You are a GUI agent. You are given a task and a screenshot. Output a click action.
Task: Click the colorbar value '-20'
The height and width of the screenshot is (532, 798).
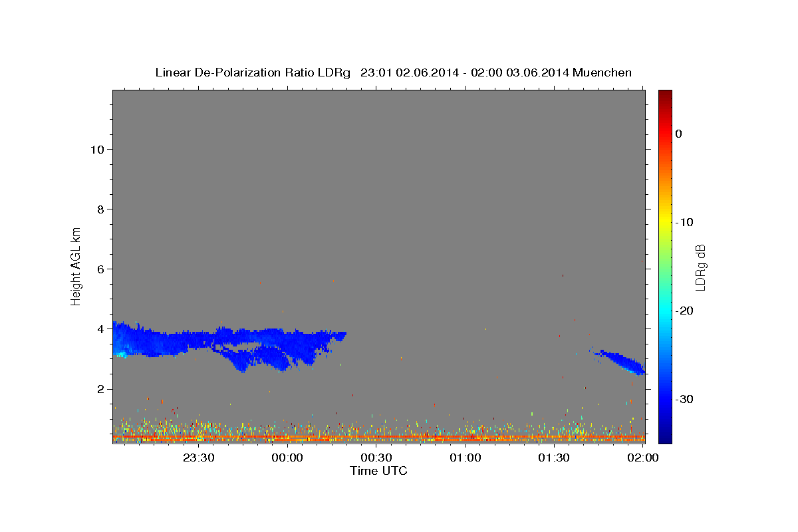tap(684, 311)
